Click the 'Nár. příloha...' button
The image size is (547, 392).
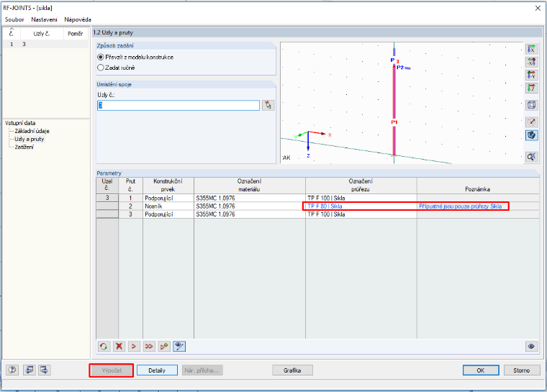202,370
